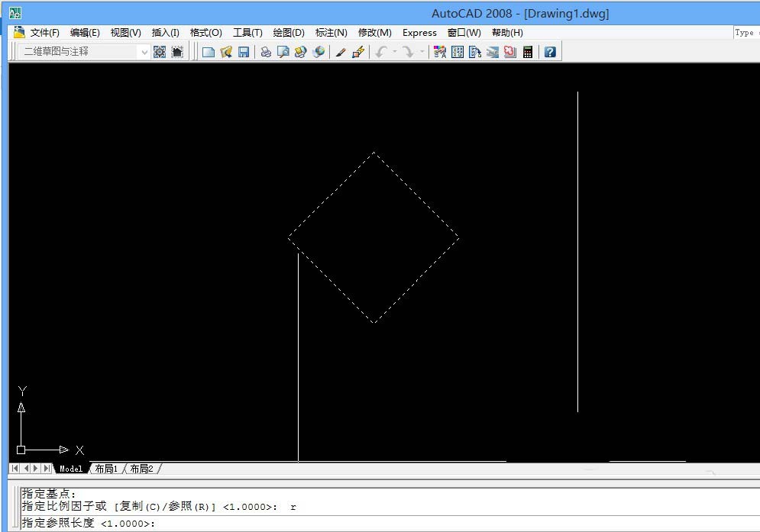Open the 帮助(H) menu

507,33
